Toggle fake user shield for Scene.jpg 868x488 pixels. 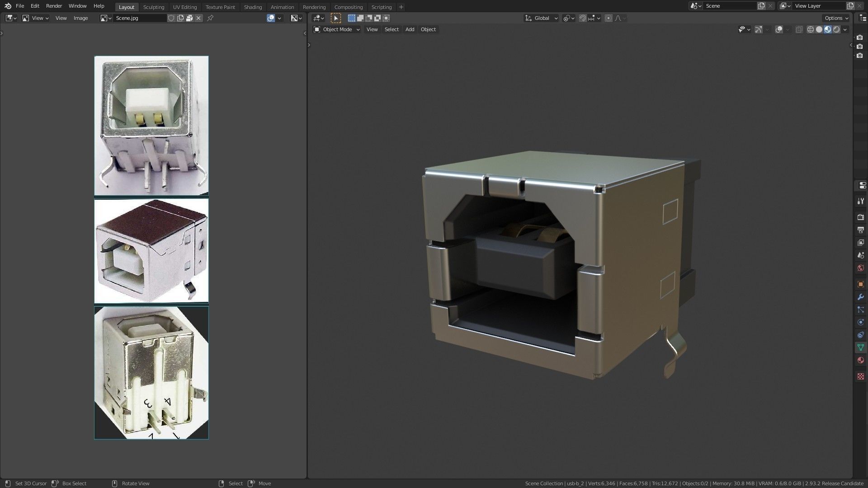tap(171, 18)
